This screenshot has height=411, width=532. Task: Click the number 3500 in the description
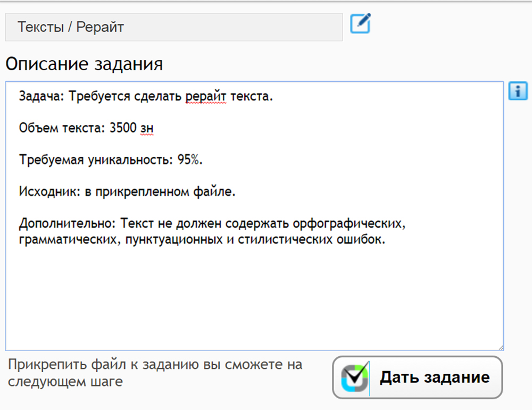(123, 128)
